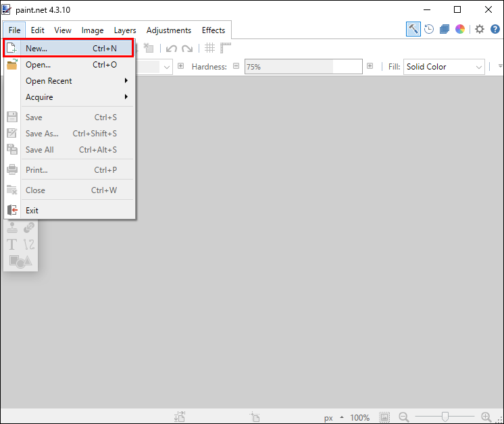Toggle the History window clock icon
The image size is (504, 424).
(429, 29)
